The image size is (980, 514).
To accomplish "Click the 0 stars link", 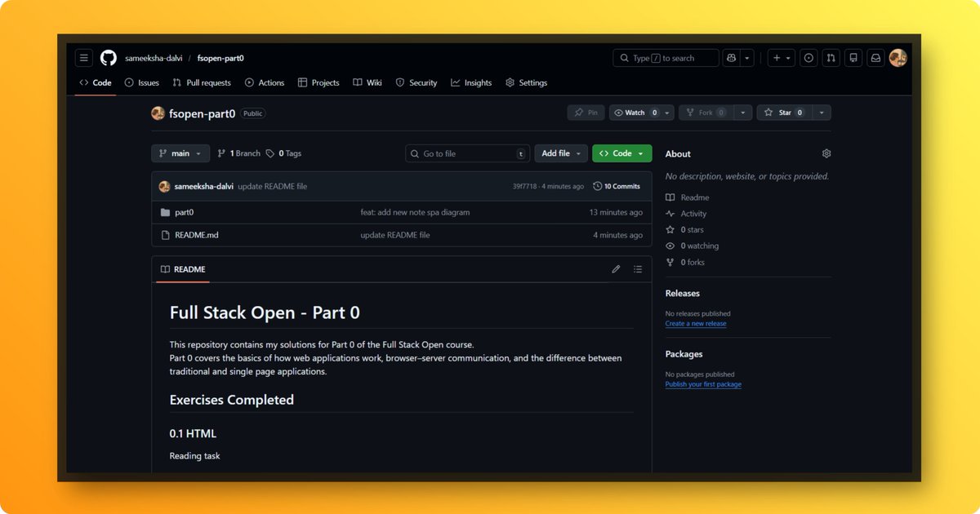I will pos(684,230).
